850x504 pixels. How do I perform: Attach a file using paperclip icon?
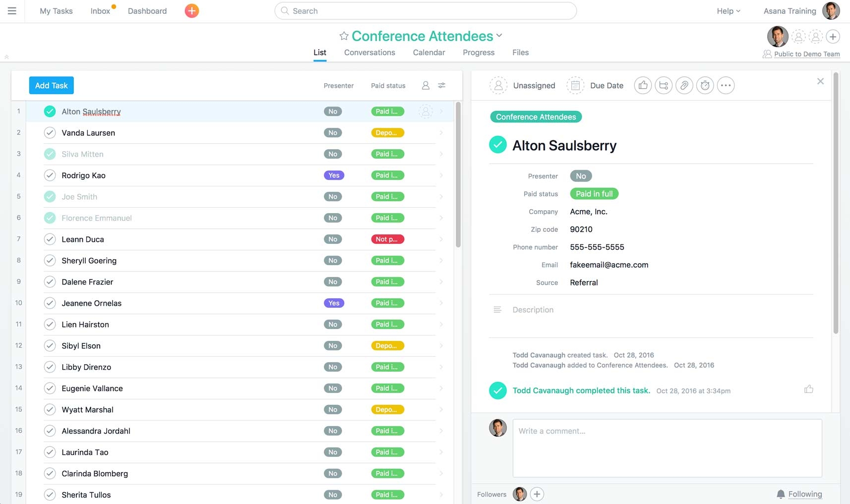(684, 85)
